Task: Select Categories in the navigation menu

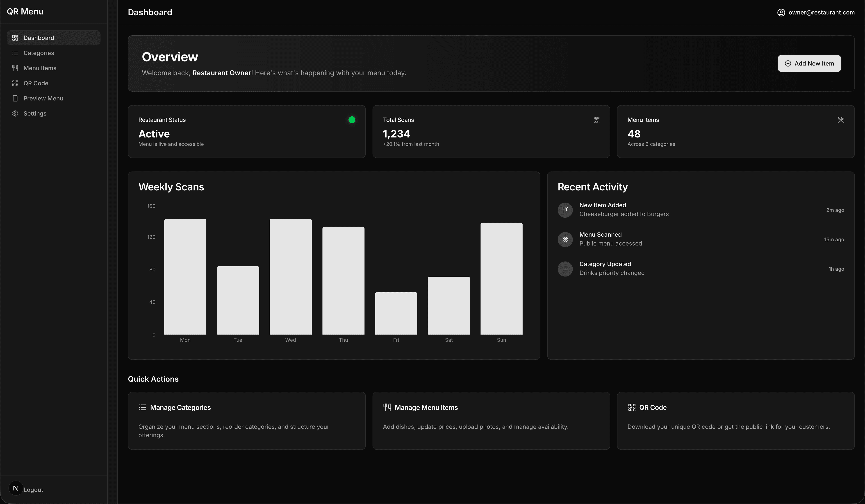Action: click(39, 53)
